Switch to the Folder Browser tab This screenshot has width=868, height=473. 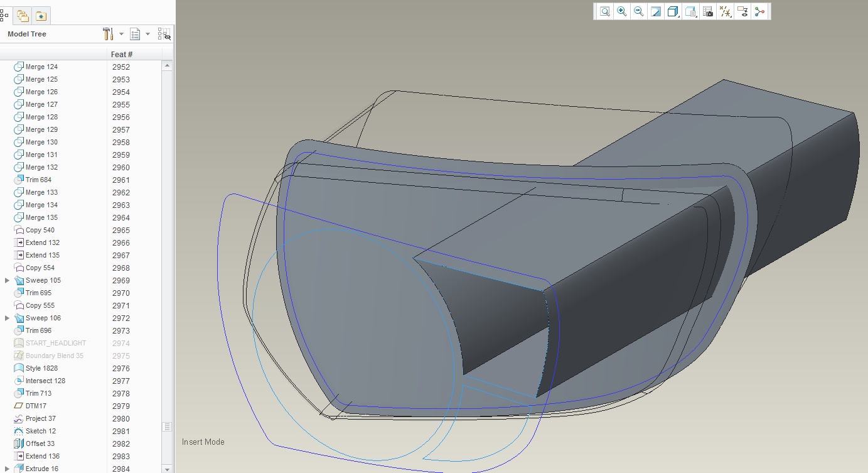23,16
